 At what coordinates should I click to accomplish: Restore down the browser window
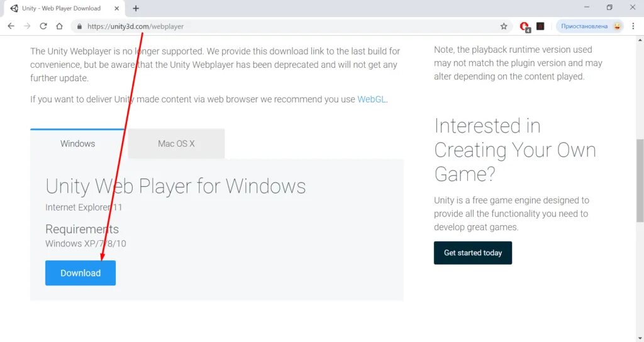click(x=609, y=8)
